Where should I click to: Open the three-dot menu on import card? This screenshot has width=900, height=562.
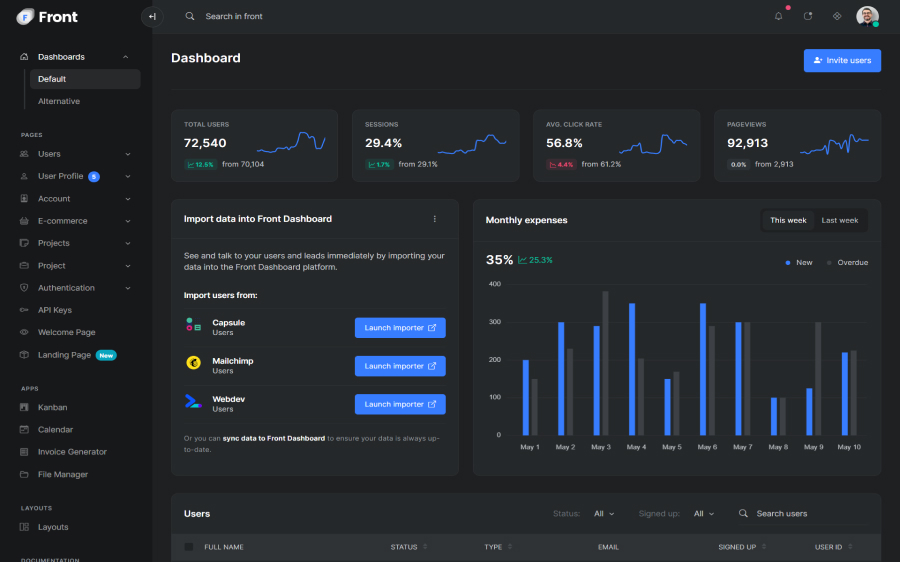pos(434,219)
